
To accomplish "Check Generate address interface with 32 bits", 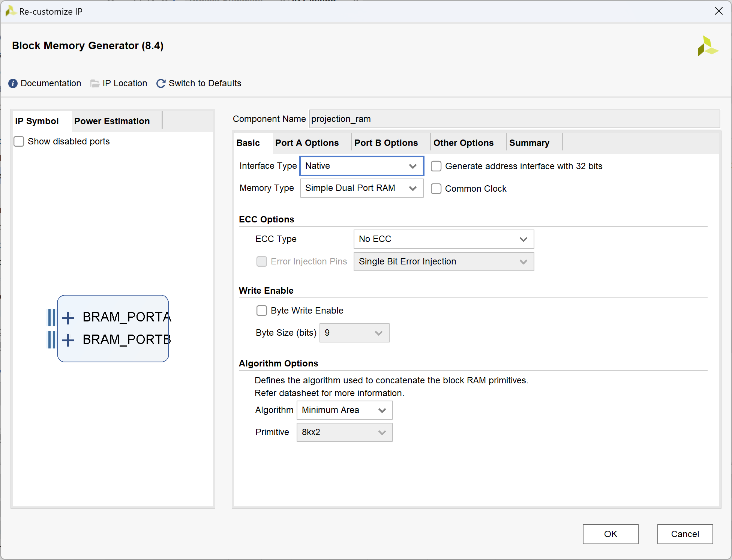I will [436, 166].
